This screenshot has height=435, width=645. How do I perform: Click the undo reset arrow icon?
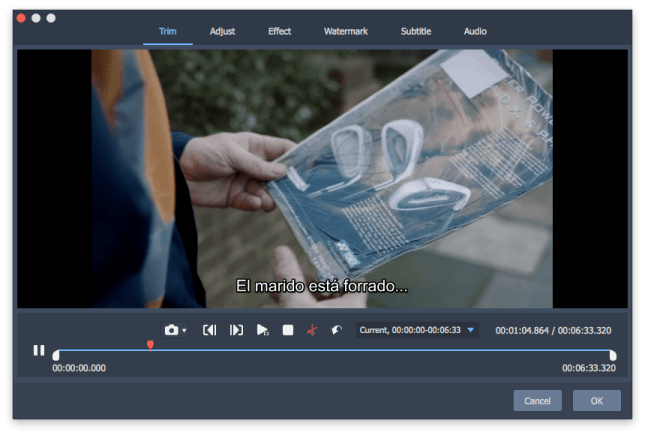coord(337,330)
